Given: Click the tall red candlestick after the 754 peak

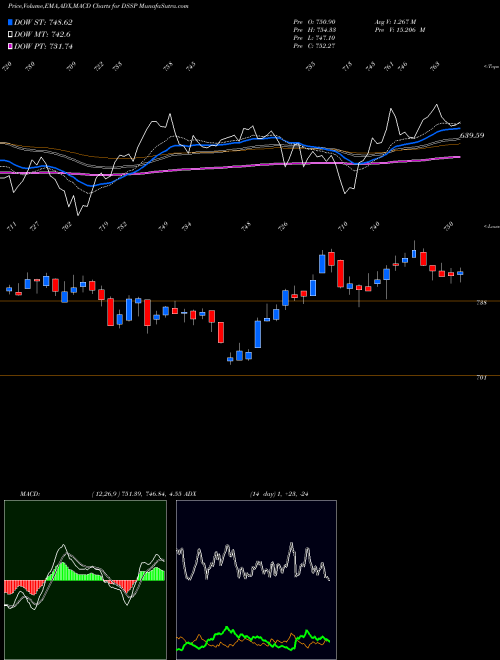Looking at the screenshot, I should 340,274.
